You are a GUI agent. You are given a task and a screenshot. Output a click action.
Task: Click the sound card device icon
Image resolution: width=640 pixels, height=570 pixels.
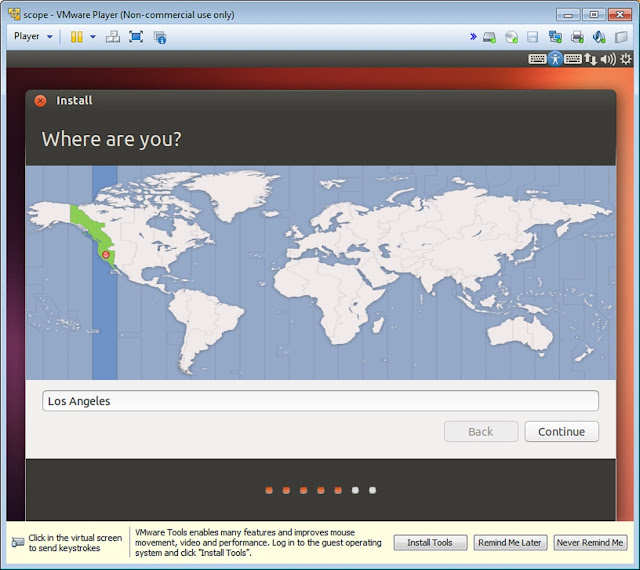point(599,37)
